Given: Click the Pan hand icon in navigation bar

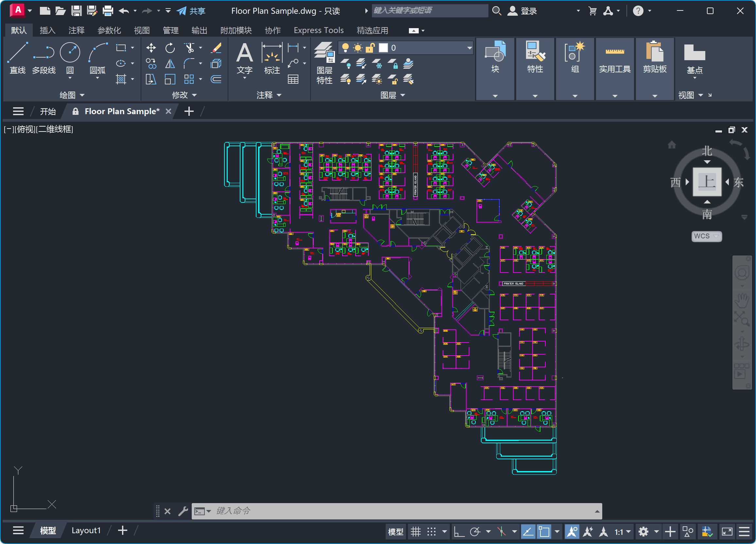Looking at the screenshot, I should coord(742,301).
